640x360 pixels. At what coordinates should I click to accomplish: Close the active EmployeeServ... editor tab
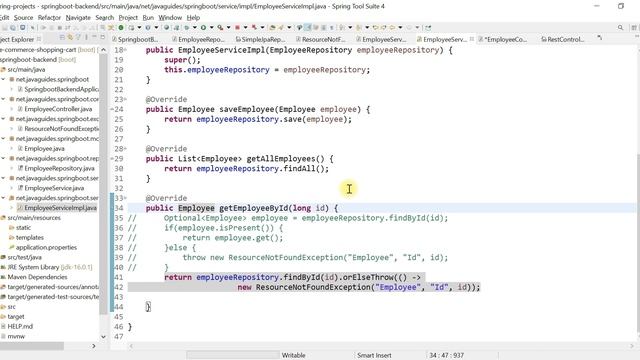pos(471,39)
